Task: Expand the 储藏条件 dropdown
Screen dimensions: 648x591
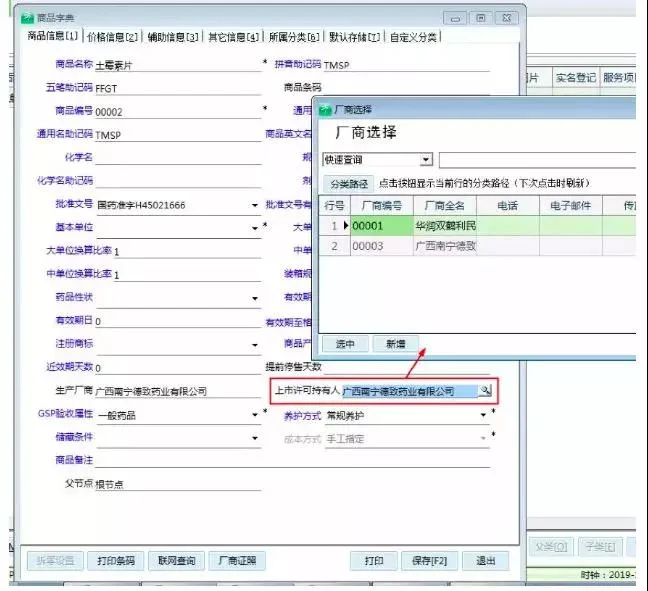Action: 255,438
